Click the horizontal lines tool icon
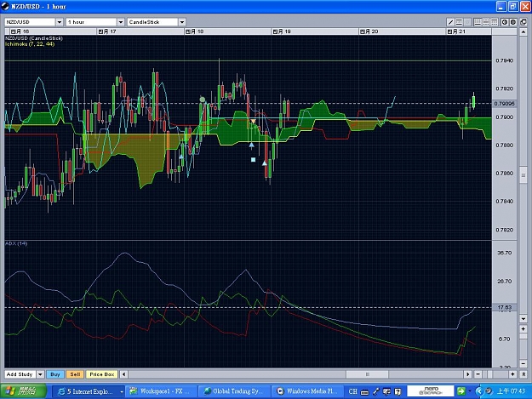 [x=459, y=22]
